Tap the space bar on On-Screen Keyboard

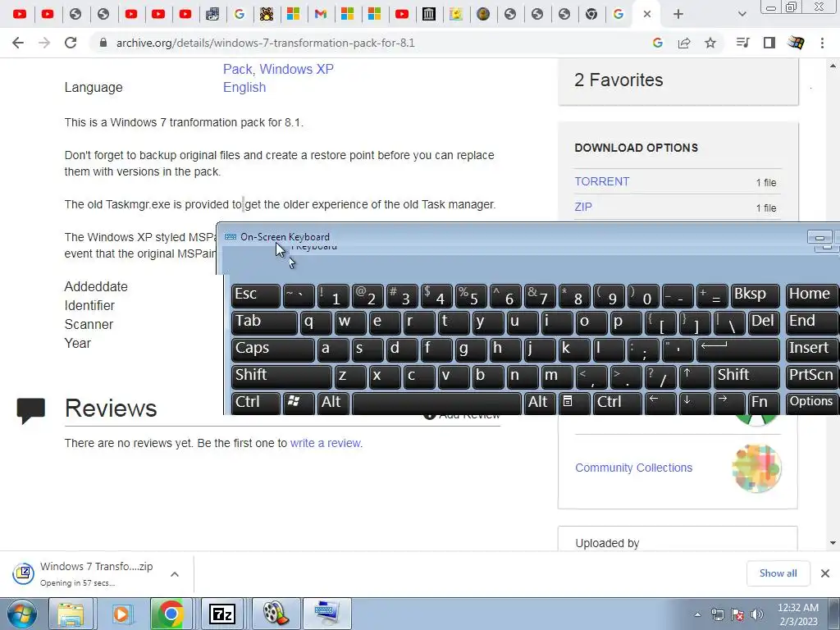point(436,403)
